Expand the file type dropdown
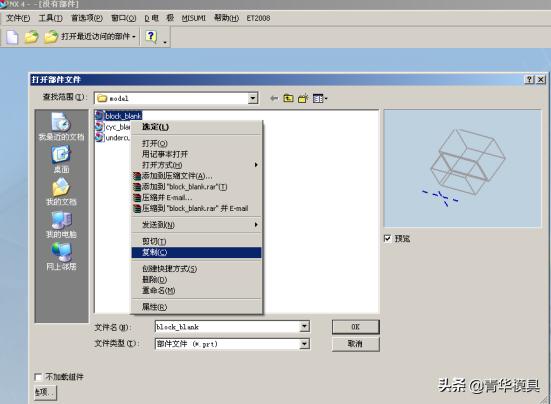This screenshot has width=551, height=404. pos(305,344)
